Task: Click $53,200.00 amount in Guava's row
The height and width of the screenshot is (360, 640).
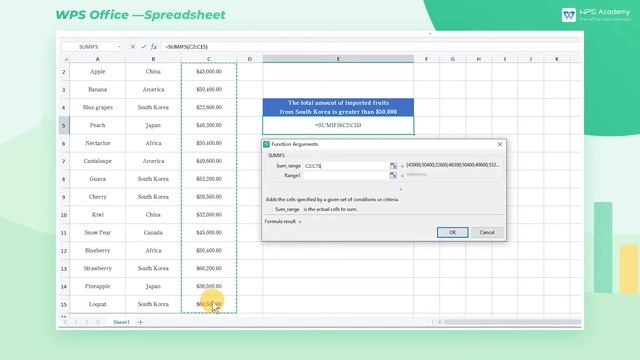Action: click(x=209, y=179)
